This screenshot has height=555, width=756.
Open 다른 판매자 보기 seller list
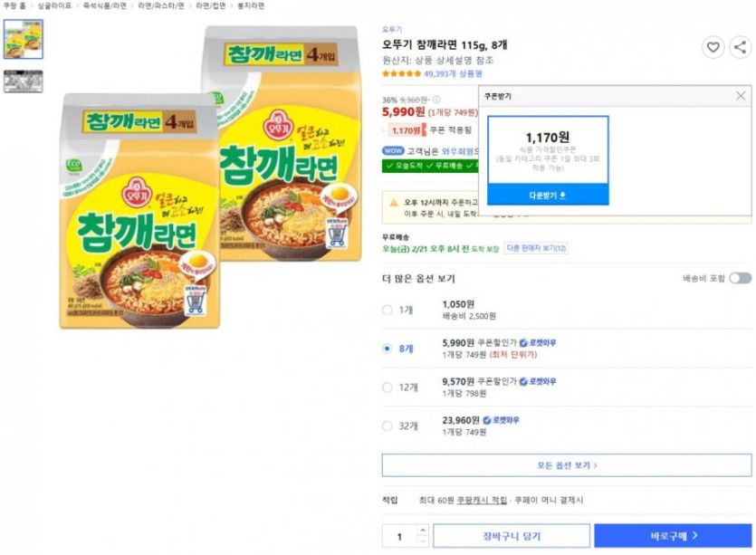(537, 248)
